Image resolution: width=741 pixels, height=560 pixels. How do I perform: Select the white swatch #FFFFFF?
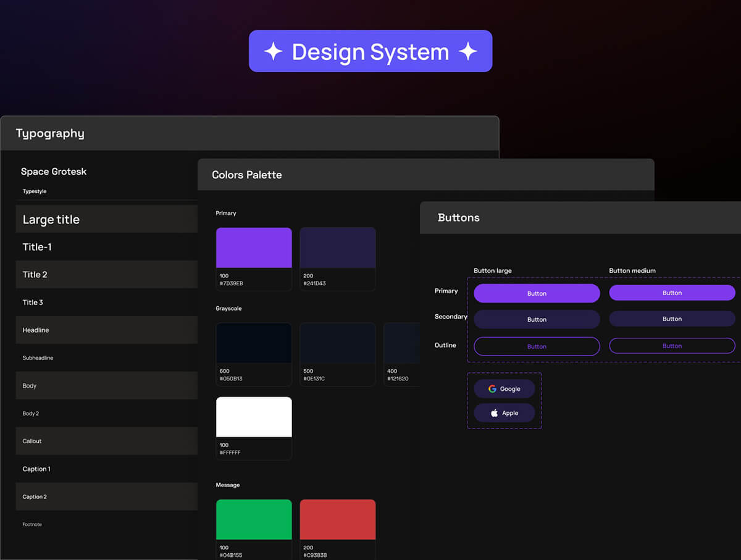point(254,417)
